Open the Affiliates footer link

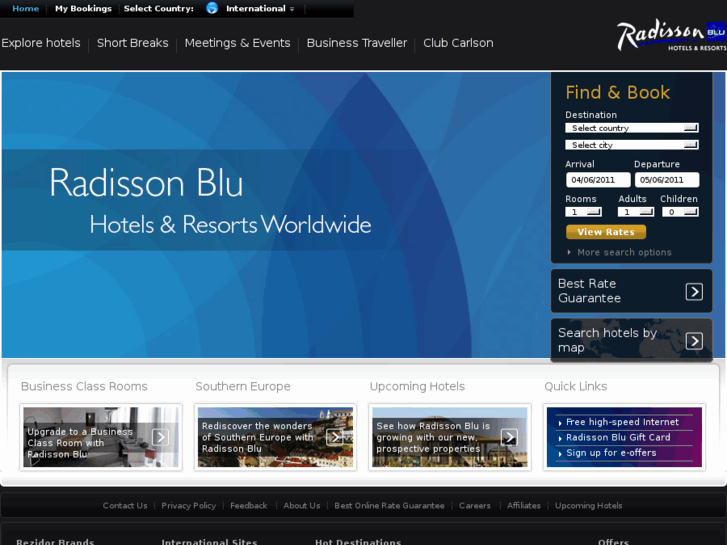point(524,506)
